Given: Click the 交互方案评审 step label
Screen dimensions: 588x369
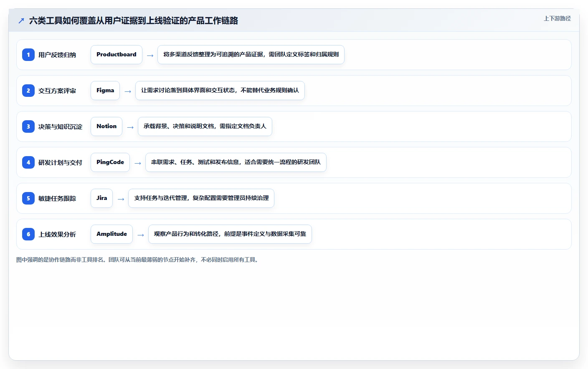Looking at the screenshot, I should 57,91.
